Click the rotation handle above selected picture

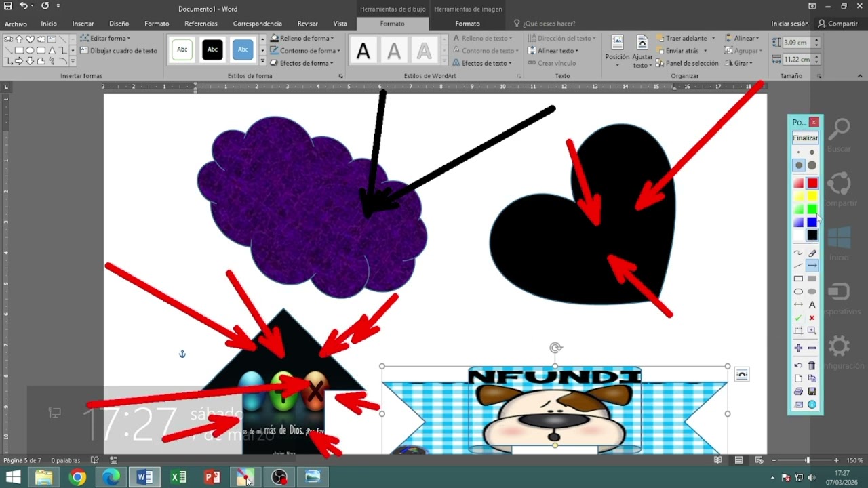point(555,348)
